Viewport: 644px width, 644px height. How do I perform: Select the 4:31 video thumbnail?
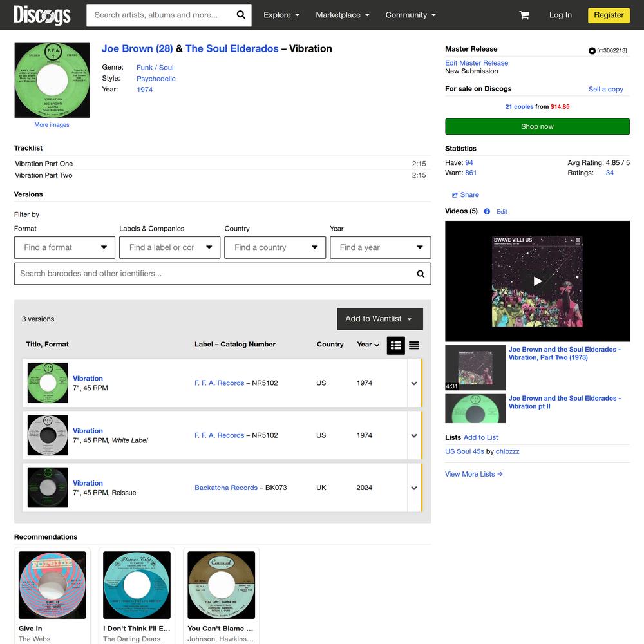coord(475,368)
